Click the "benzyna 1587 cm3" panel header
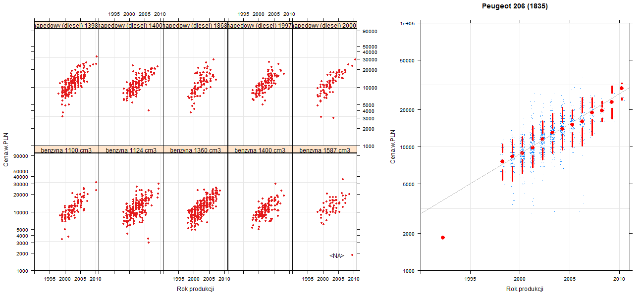This screenshot has width=644, height=297. pos(324,149)
